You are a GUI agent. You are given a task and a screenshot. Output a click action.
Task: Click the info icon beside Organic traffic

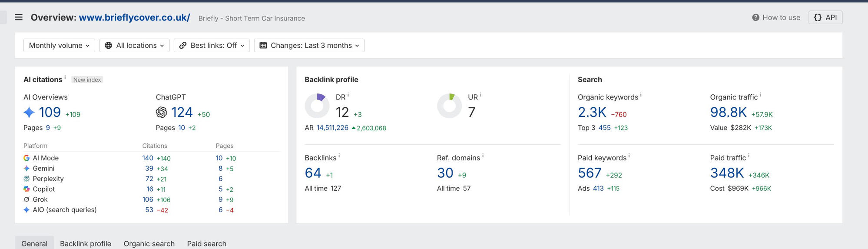coord(760,95)
